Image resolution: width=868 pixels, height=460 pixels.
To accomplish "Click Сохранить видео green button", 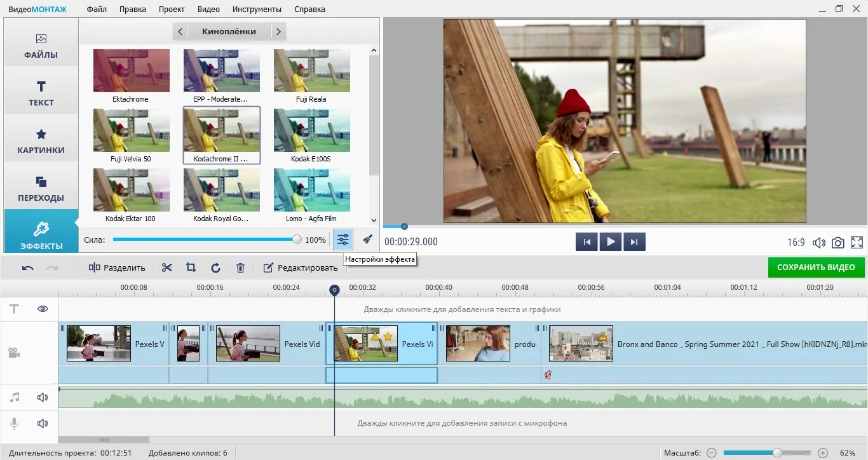I will tap(816, 267).
